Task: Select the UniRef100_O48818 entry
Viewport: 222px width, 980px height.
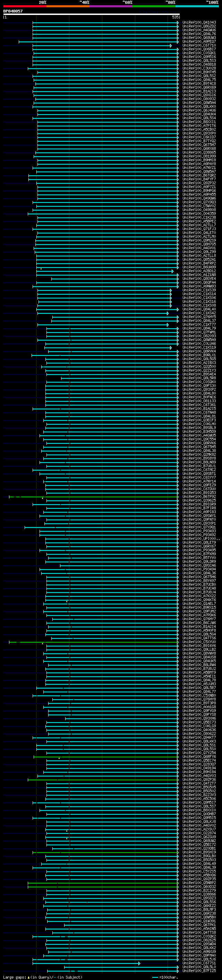Action: pyautogui.click(x=199, y=64)
